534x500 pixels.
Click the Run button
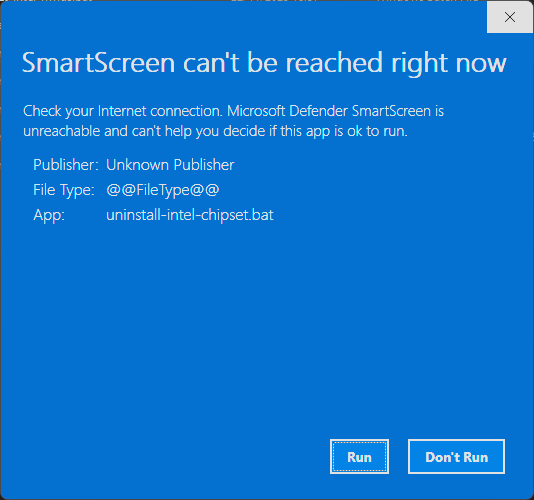(x=359, y=456)
